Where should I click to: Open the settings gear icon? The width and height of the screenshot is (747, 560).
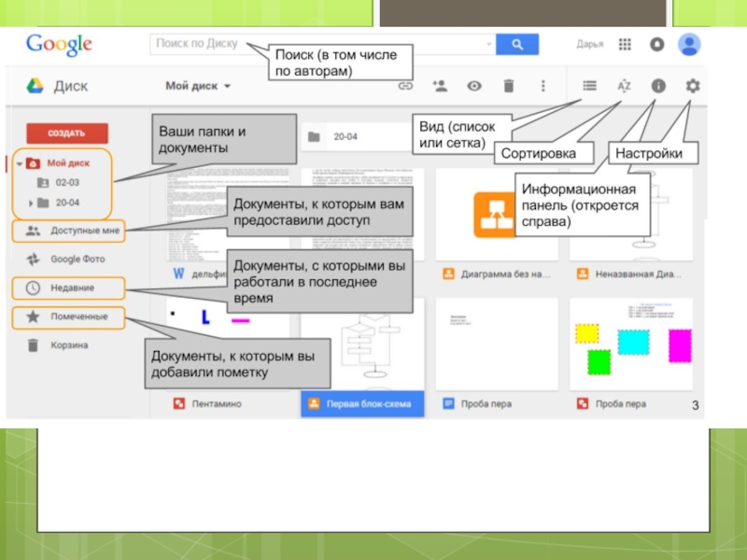click(693, 86)
